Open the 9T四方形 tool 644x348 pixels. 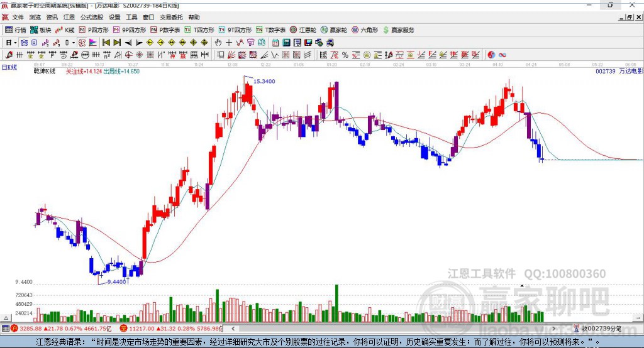[235, 30]
